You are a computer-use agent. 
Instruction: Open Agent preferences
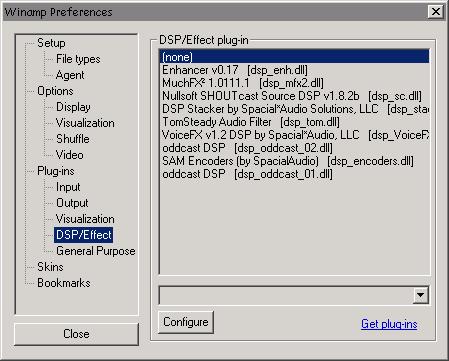70,75
